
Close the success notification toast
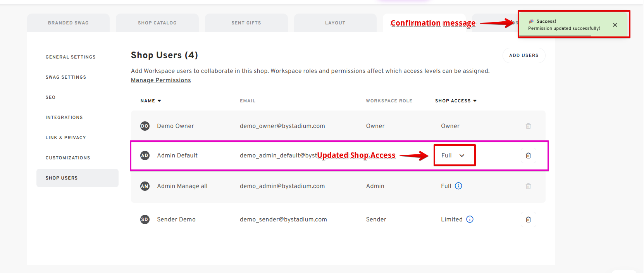click(x=615, y=25)
